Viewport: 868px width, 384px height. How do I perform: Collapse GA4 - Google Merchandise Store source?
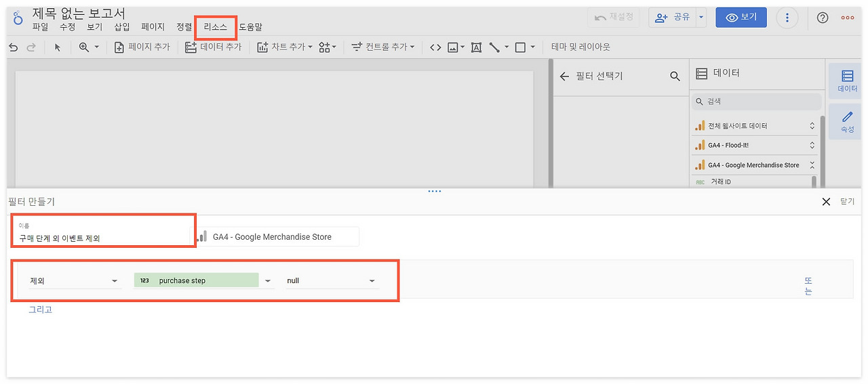coord(812,165)
